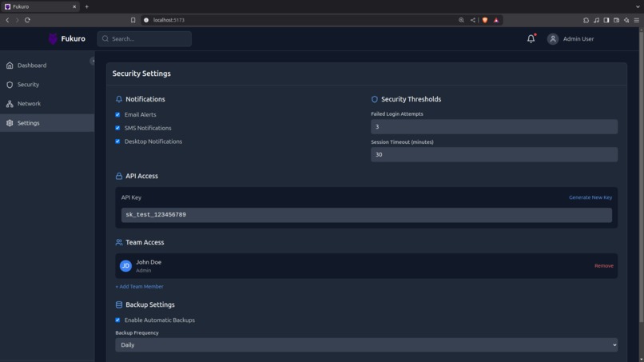Click the JD avatar for John Doe
Viewport: 644px width, 362px height.
point(125,266)
